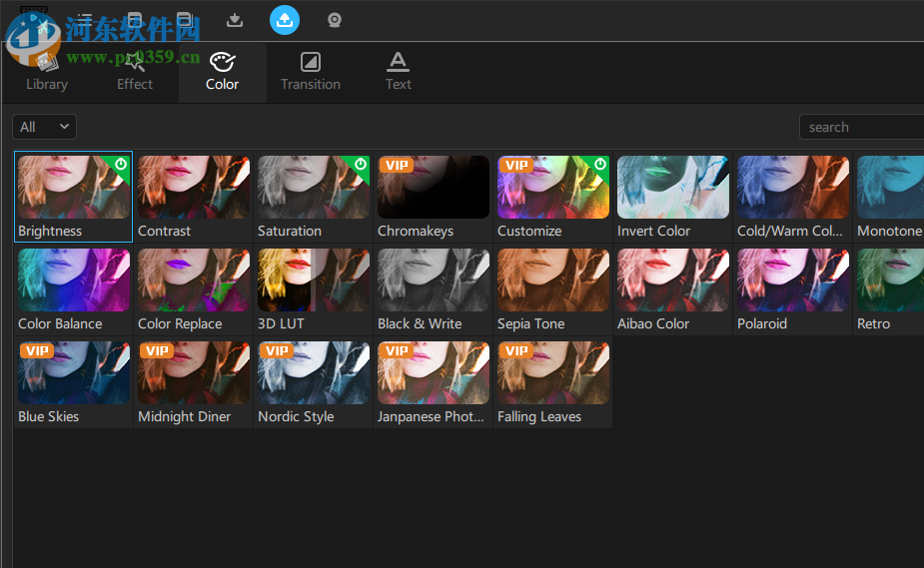
Task: Expand the All category dropdown
Action: click(44, 127)
